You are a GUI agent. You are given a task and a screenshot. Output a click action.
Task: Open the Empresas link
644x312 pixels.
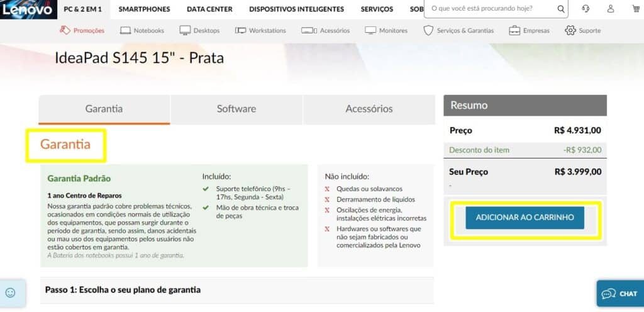[536, 30]
